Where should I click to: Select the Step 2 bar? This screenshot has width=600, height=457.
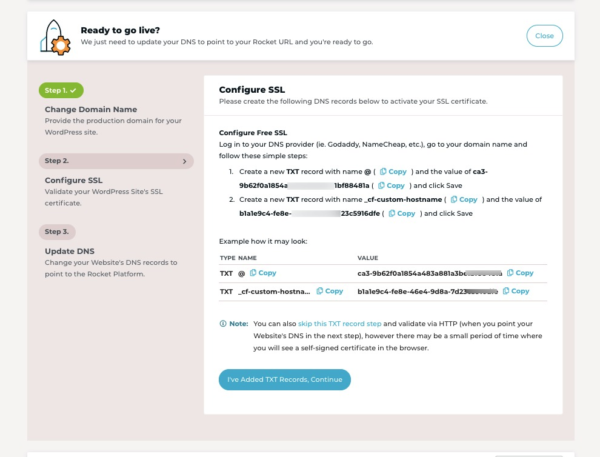(x=116, y=161)
